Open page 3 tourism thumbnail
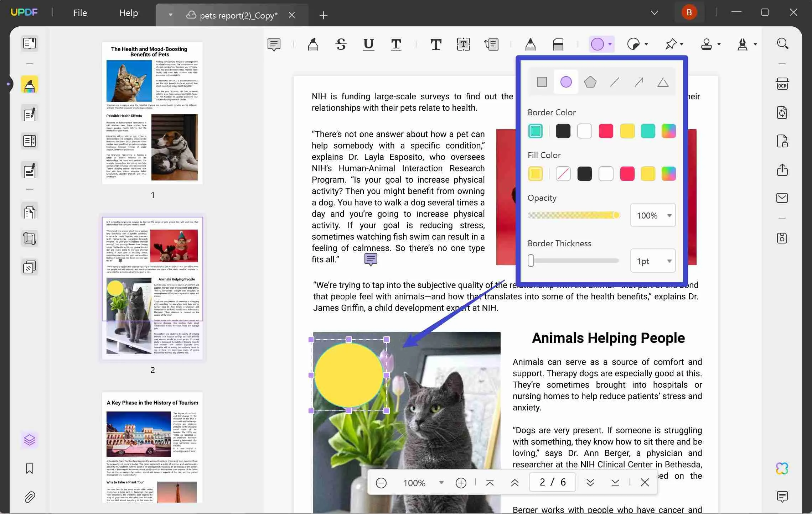Image resolution: width=812 pixels, height=514 pixels. (x=152, y=447)
